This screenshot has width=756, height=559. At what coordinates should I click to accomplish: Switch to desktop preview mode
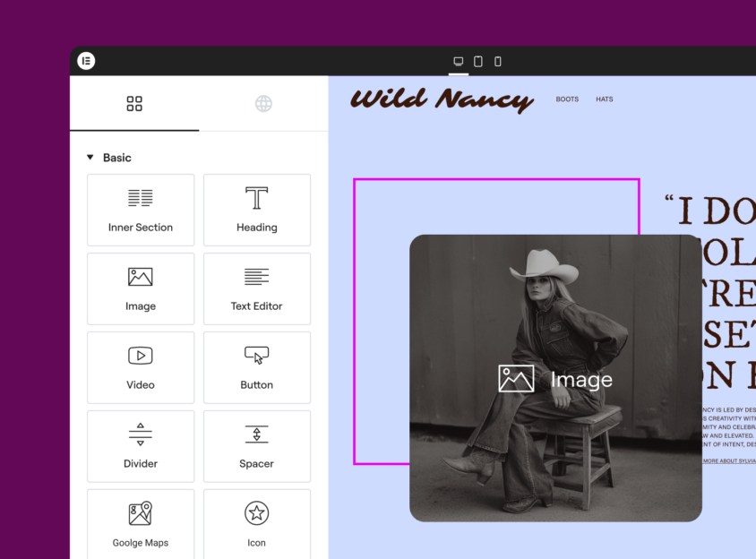pos(459,62)
